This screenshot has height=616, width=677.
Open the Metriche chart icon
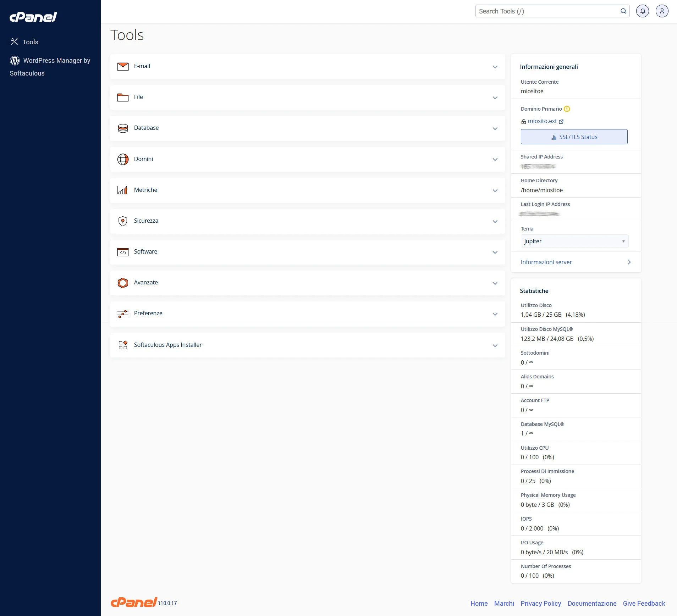123,190
